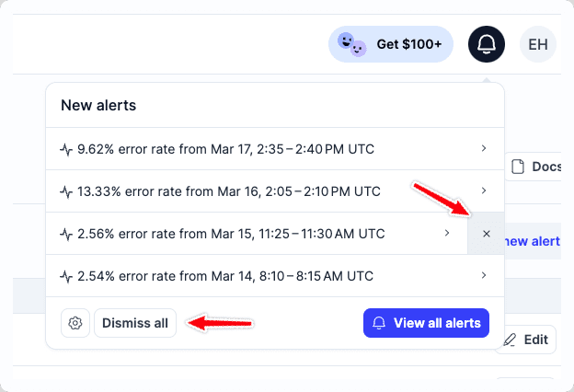574x392 pixels.
Task: Click the Edit pencil icon
Action: (510, 340)
